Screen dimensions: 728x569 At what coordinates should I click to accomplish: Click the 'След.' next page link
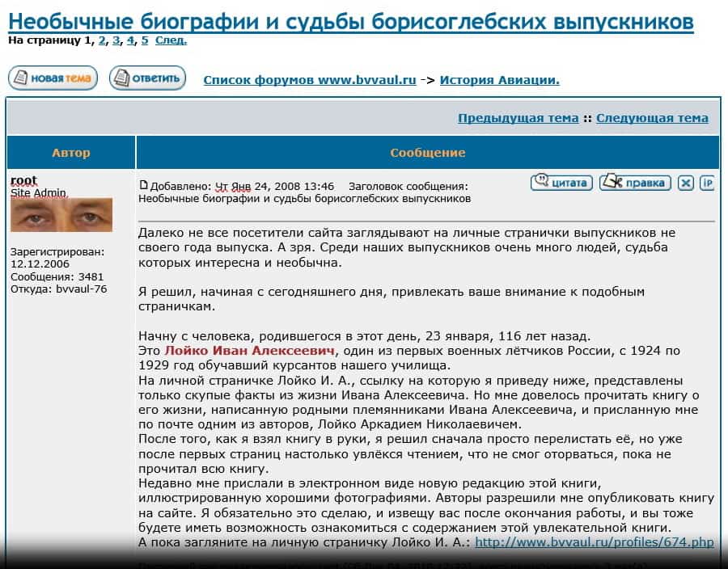[171, 40]
